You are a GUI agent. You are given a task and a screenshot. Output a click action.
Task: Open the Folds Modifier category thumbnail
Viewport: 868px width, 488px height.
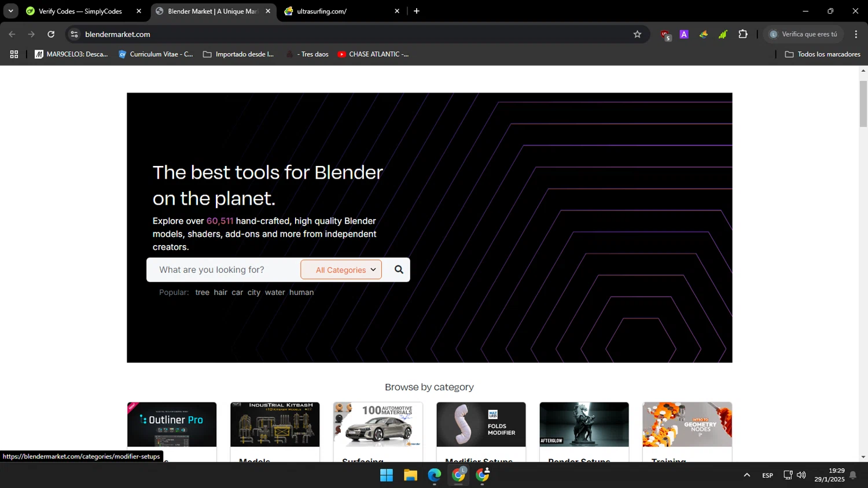[x=481, y=424]
